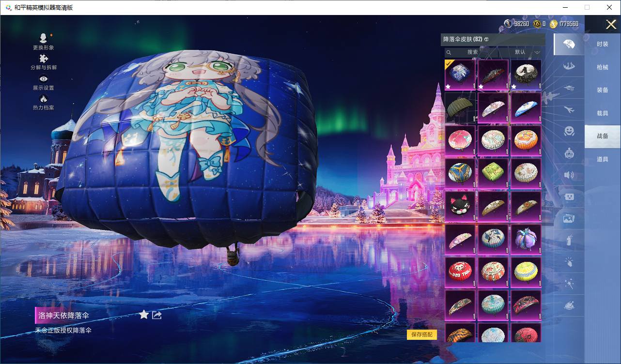Select the blue and white glider parachute thumbnail
Image resolution: width=621 pixels, height=364 pixels.
(x=526, y=108)
